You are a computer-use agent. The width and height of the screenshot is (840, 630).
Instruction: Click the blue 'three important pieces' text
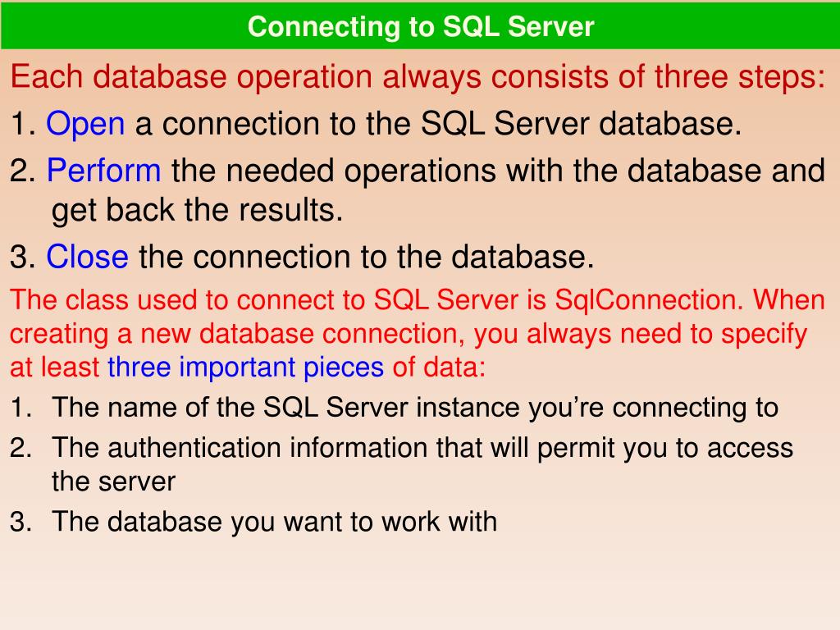click(x=245, y=368)
